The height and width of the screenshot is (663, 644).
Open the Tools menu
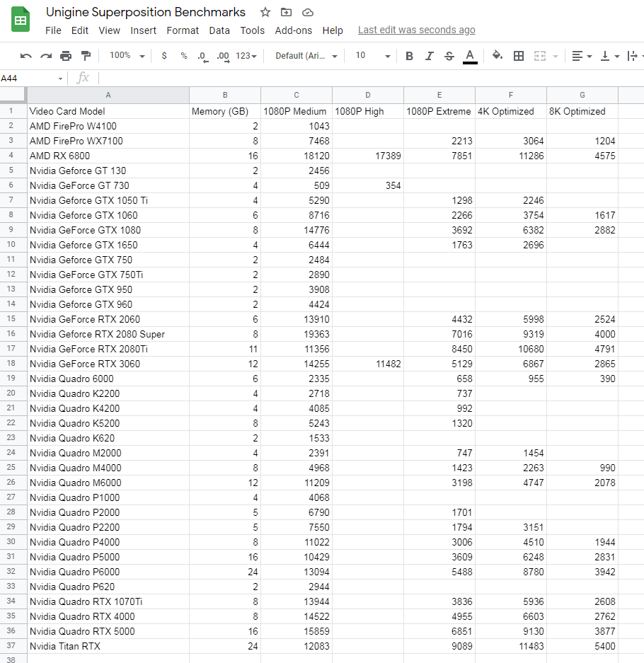(253, 30)
